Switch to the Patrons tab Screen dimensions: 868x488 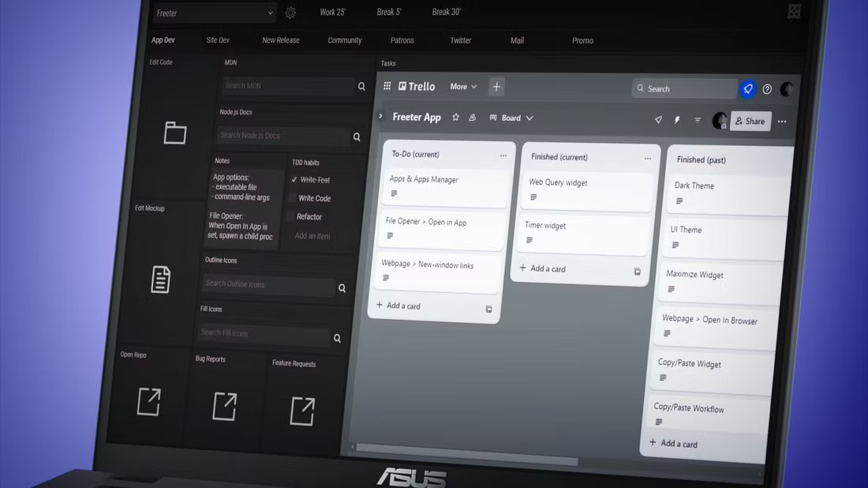402,40
